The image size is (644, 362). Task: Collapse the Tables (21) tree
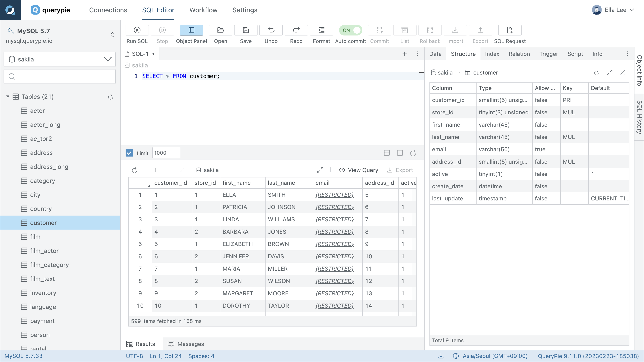pyautogui.click(x=8, y=96)
